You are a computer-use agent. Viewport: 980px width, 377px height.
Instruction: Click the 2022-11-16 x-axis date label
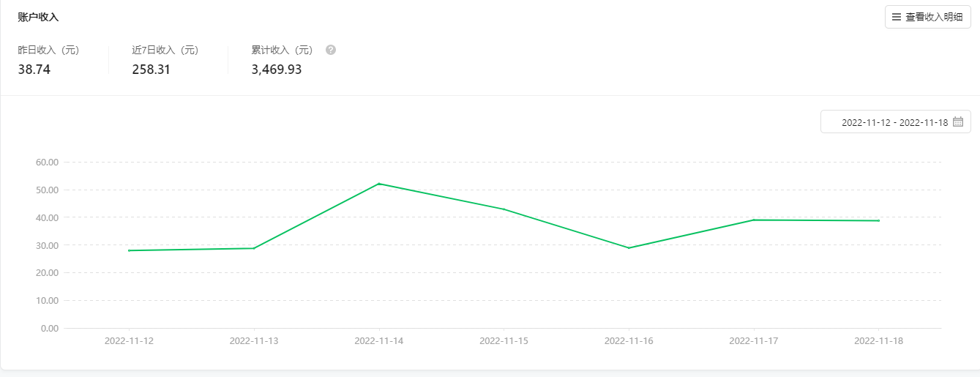pos(629,340)
